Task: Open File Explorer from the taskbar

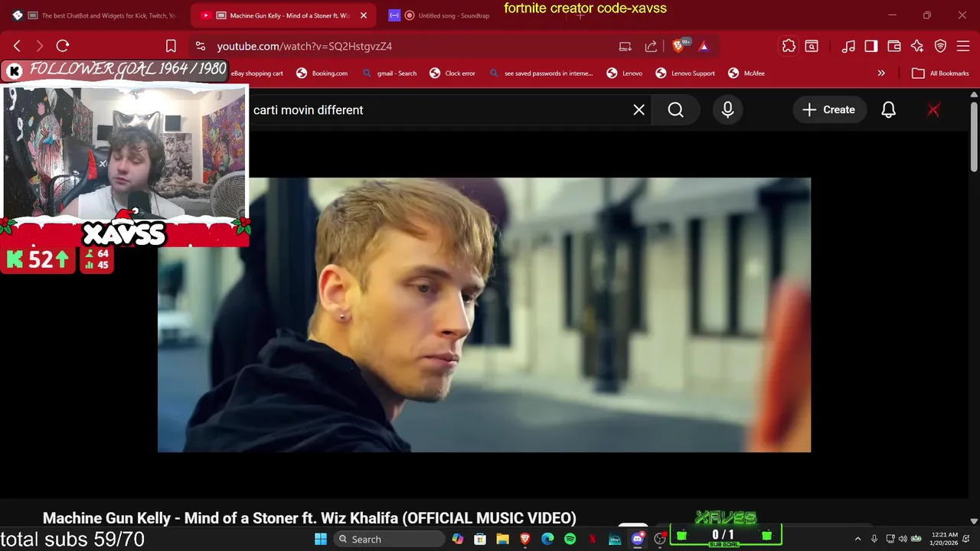Action: (502, 540)
